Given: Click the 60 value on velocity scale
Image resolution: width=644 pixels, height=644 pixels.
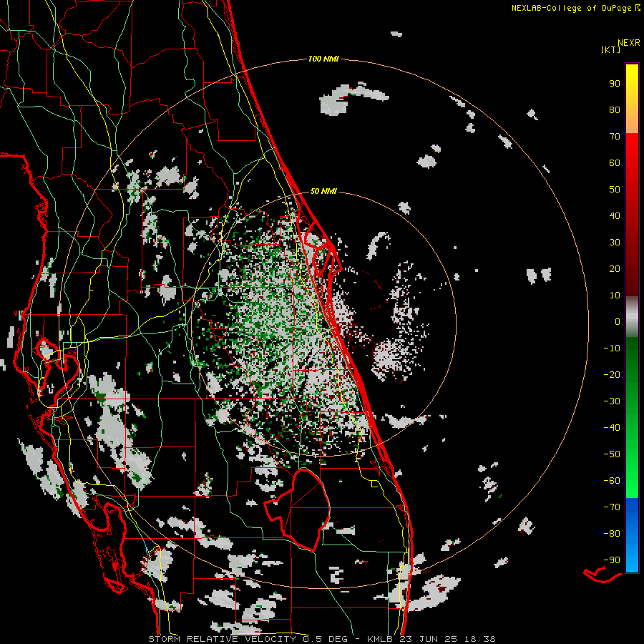Looking at the screenshot, I should [x=615, y=163].
